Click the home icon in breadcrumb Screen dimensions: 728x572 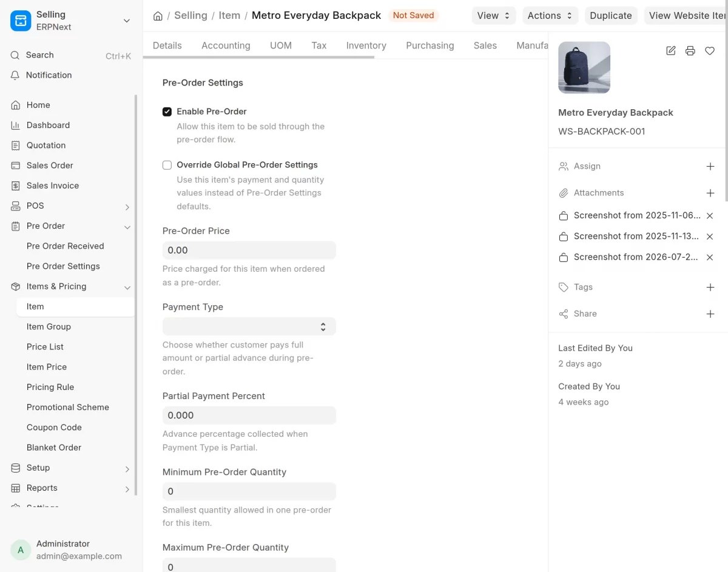tap(158, 16)
